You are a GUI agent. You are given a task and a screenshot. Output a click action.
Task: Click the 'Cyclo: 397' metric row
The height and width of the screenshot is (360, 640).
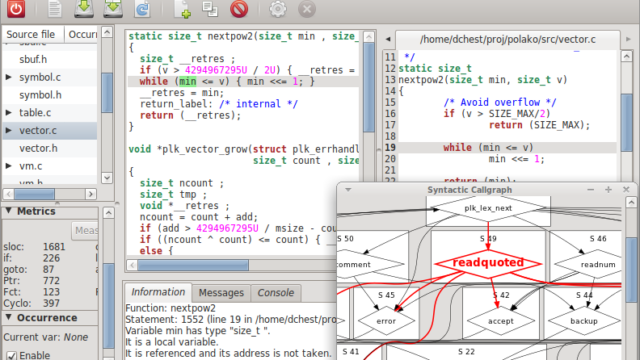(x=32, y=303)
